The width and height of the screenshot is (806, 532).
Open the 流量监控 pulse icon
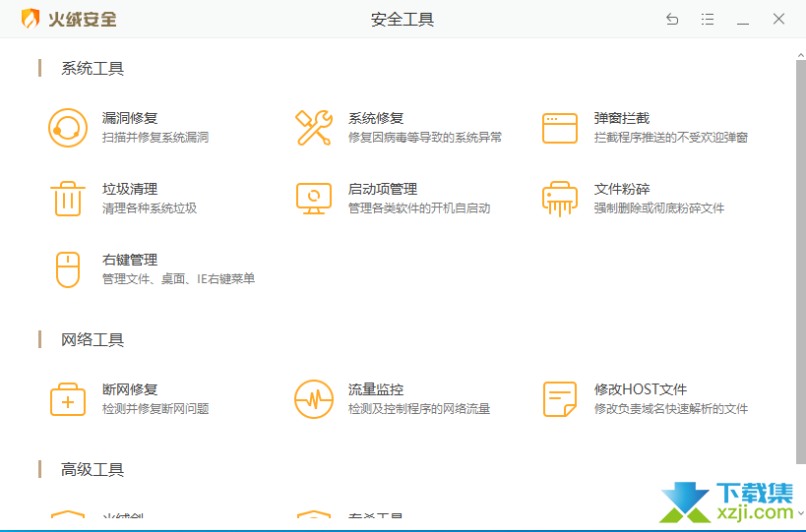coord(314,399)
